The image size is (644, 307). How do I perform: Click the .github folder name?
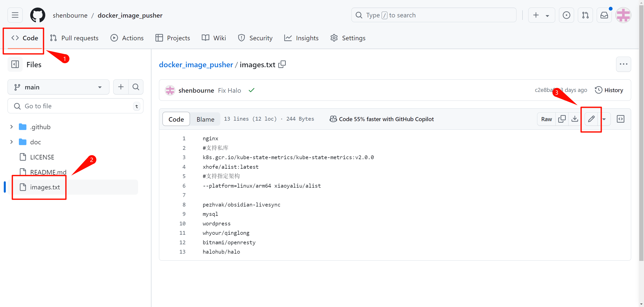(x=40, y=127)
